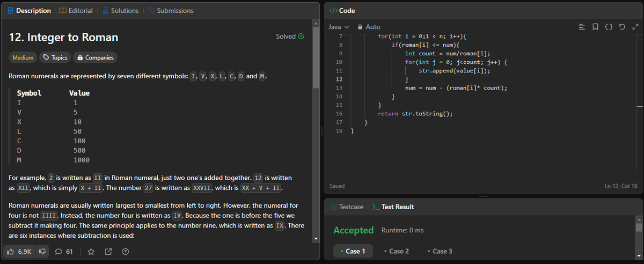644x264 pixels.
Task: Click line number 12 in gutter
Action: click(x=339, y=79)
